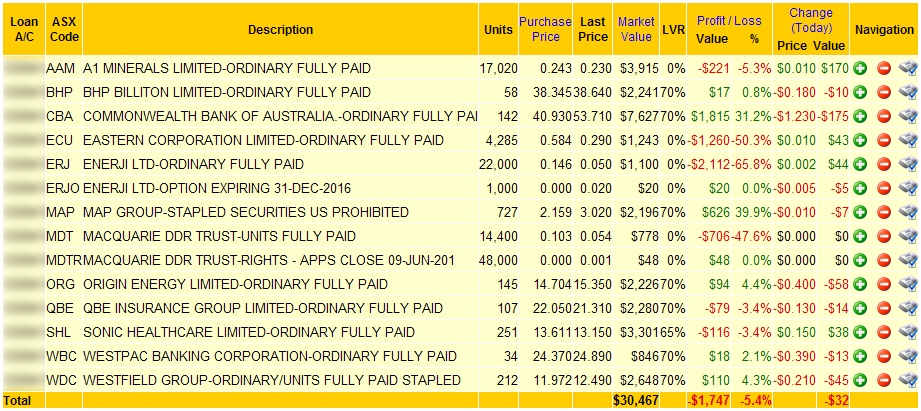The width and height of the screenshot is (921, 411).
Task: Click the red minus icon for ERJ
Action: pos(884,164)
